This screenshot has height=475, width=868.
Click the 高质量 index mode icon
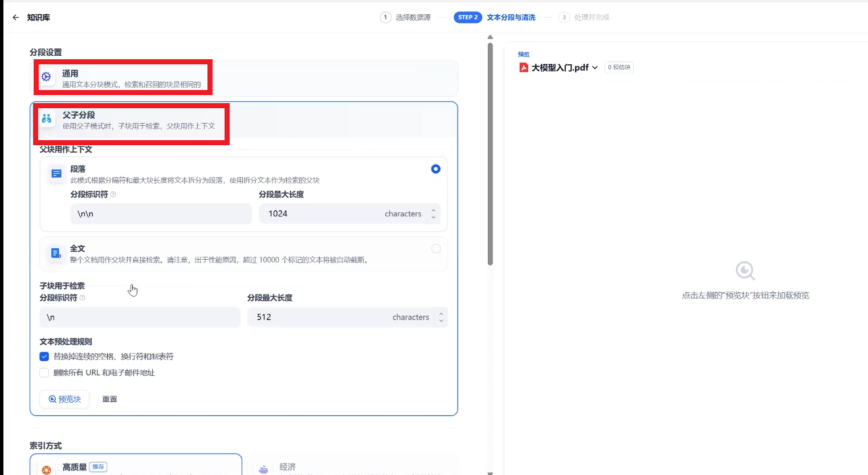47,469
